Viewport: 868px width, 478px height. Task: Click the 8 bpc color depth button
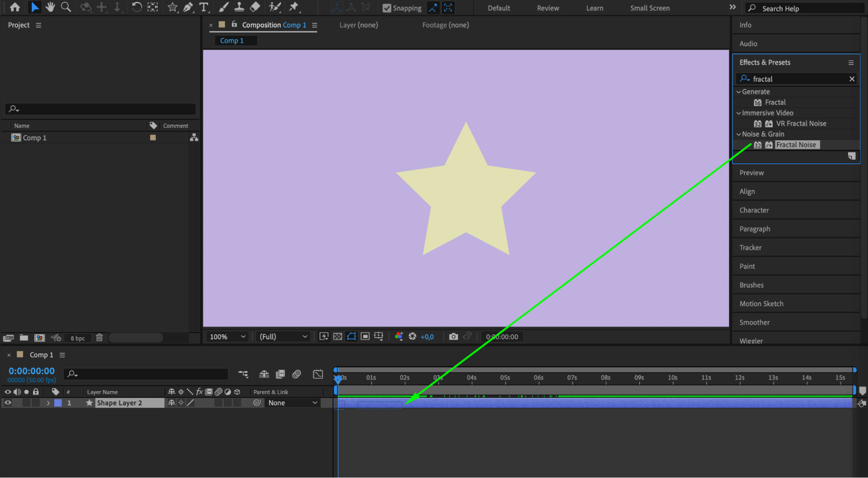[x=78, y=338]
